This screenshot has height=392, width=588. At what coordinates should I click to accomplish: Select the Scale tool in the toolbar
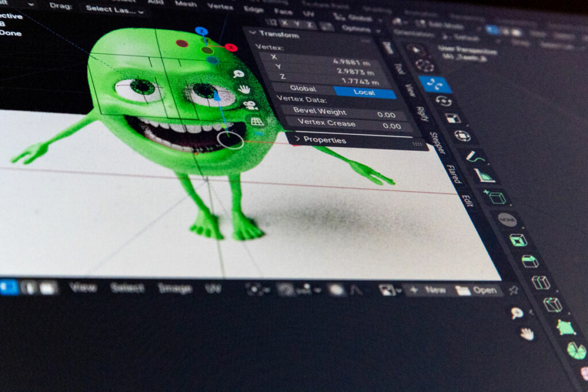(453, 118)
